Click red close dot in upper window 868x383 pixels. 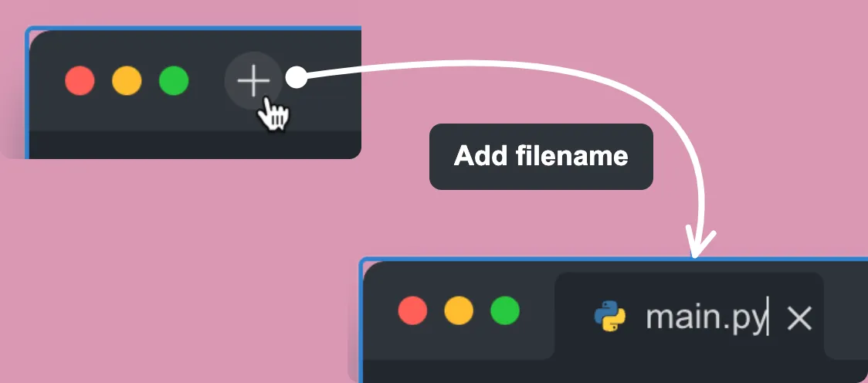80,81
